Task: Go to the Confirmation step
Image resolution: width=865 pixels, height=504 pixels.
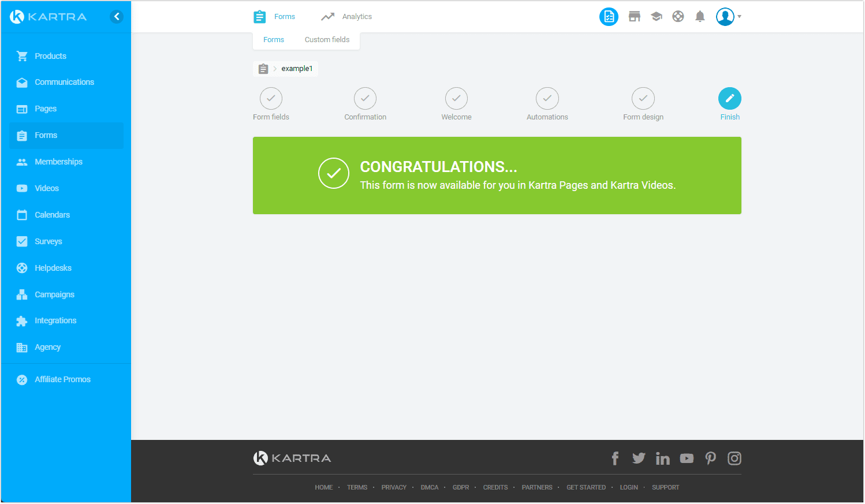Action: [x=366, y=104]
